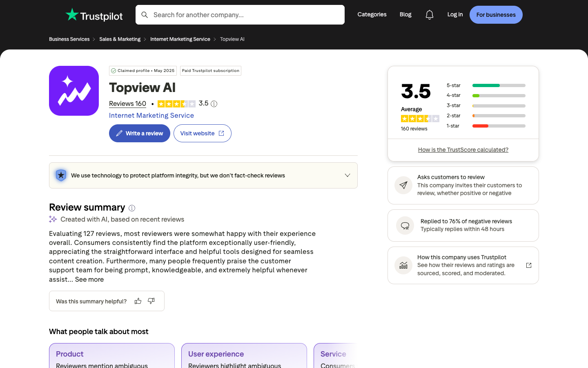The height and width of the screenshot is (368, 588).
Task: Open Internet Marketing Service category link
Action: point(151,115)
